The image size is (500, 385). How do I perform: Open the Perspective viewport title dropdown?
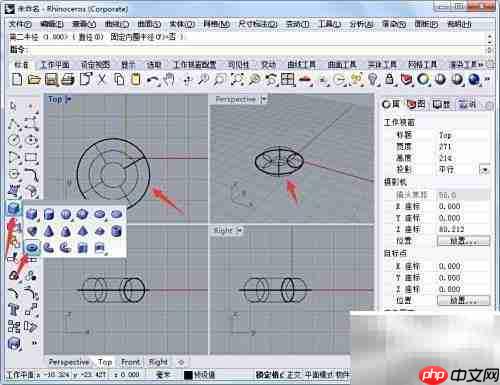264,99
